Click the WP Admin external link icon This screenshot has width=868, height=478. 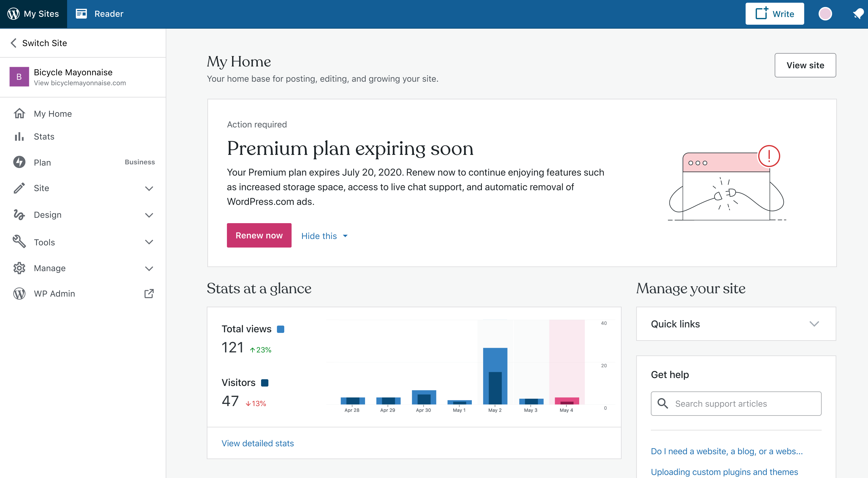coord(149,293)
